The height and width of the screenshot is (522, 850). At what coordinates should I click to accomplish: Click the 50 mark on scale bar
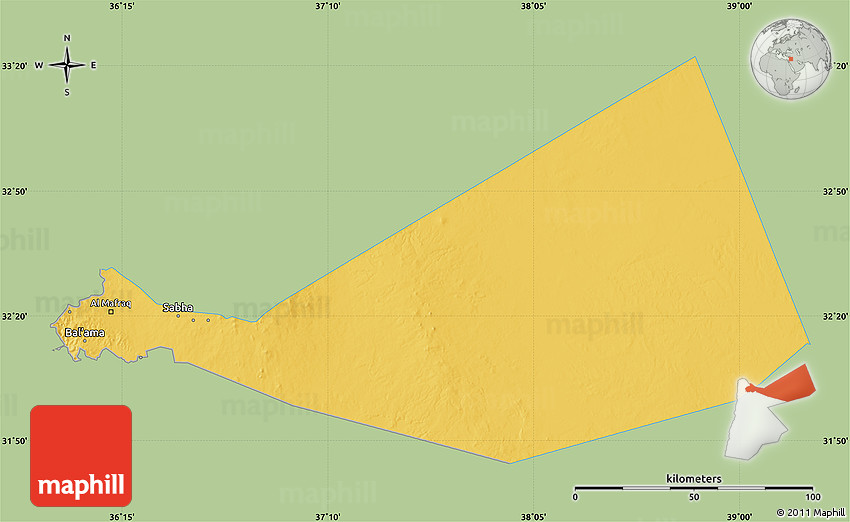694,497
